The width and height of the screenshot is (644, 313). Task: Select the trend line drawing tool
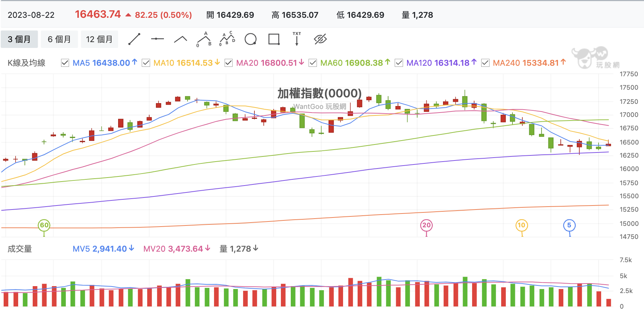134,39
